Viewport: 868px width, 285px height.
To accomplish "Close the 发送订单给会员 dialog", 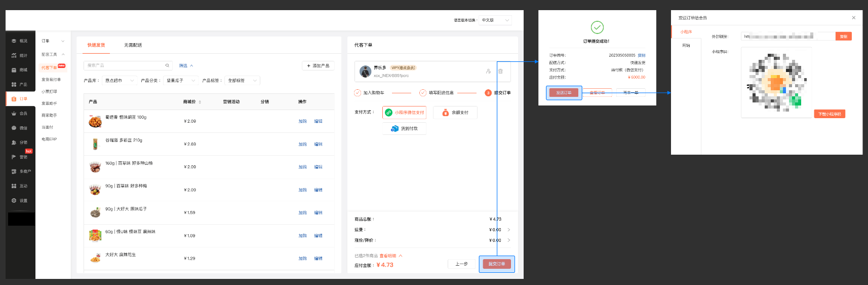I will [854, 18].
